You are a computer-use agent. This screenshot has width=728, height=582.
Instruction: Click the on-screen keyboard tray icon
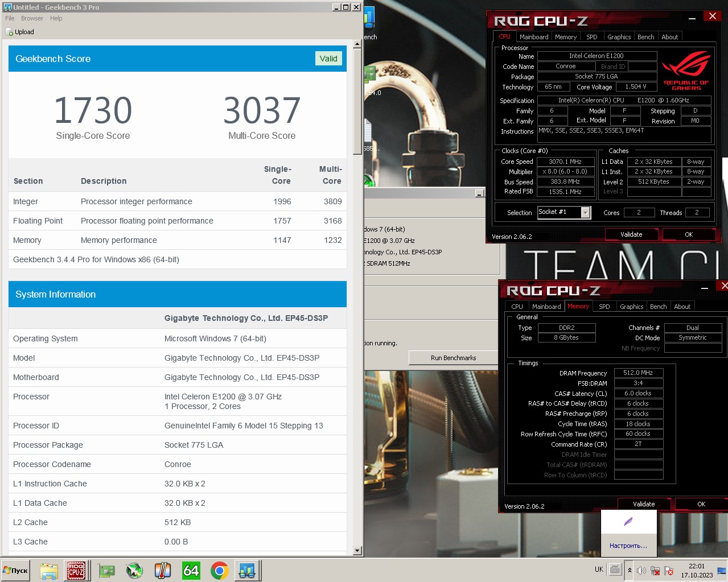[615, 569]
